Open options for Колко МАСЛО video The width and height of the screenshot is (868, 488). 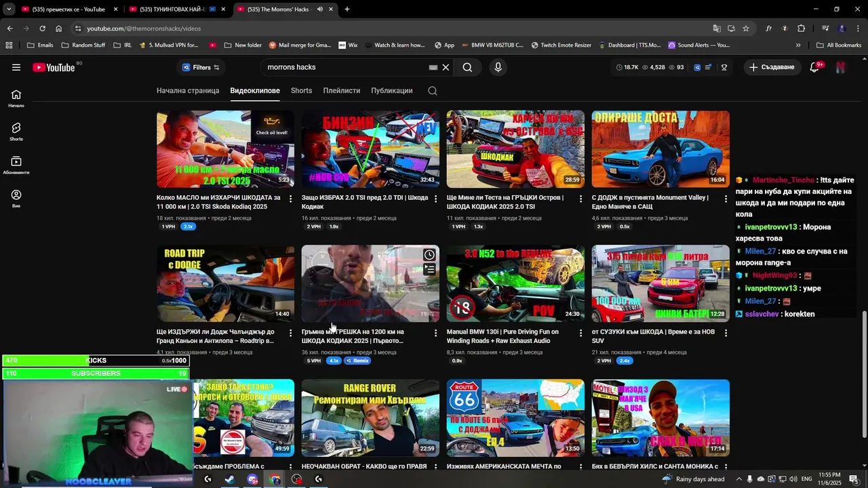pos(291,199)
